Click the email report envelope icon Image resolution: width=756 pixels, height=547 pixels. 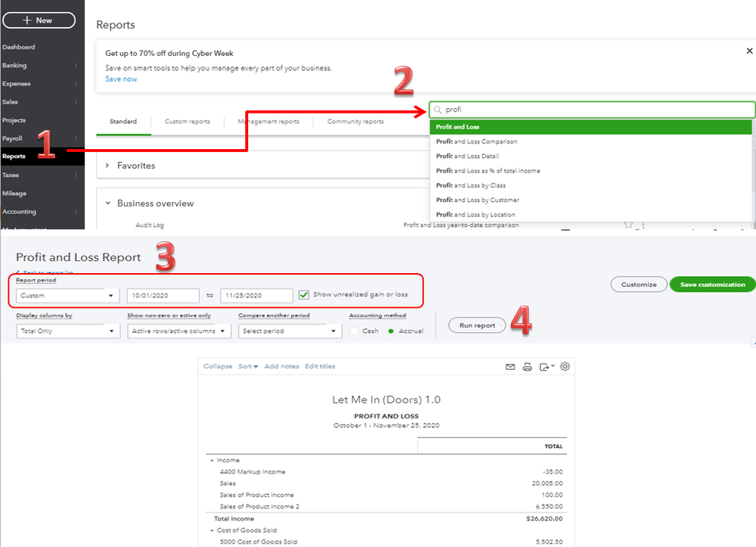coord(510,367)
